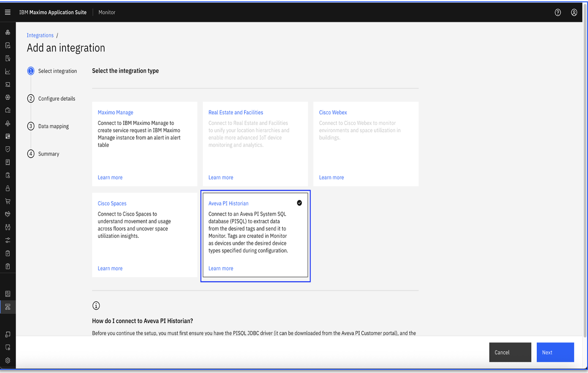The width and height of the screenshot is (588, 373).
Task: Open the help question mark icon
Action: (558, 13)
